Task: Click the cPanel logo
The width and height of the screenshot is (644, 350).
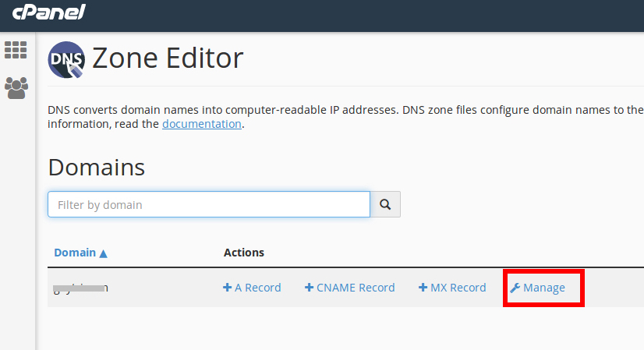Action: [x=48, y=12]
